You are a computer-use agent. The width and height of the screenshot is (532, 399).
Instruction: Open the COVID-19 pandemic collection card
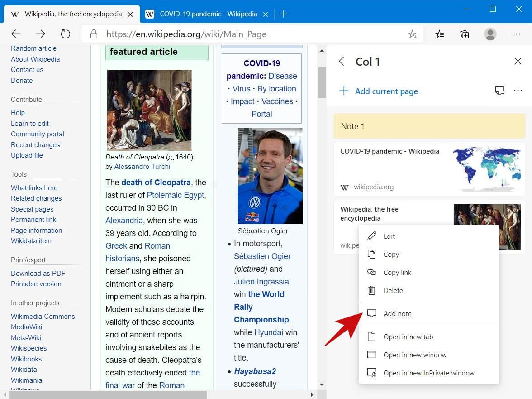[x=429, y=169]
